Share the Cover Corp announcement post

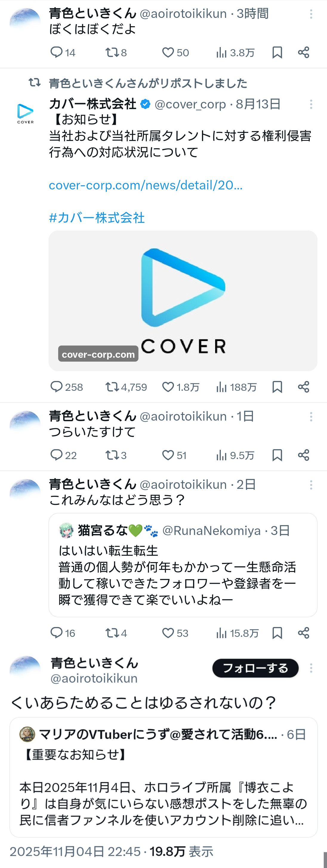tap(303, 387)
